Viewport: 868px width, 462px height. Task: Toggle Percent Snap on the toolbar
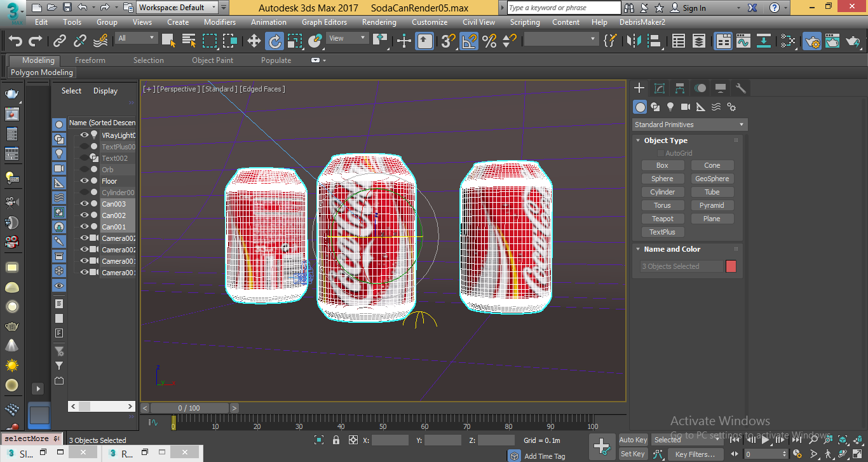click(x=489, y=41)
